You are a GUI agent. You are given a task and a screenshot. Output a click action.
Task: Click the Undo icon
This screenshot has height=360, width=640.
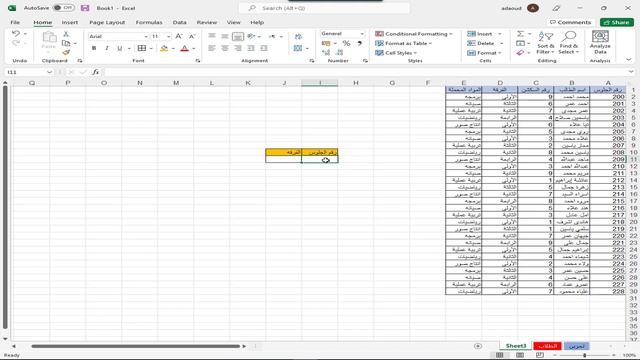point(16,33)
